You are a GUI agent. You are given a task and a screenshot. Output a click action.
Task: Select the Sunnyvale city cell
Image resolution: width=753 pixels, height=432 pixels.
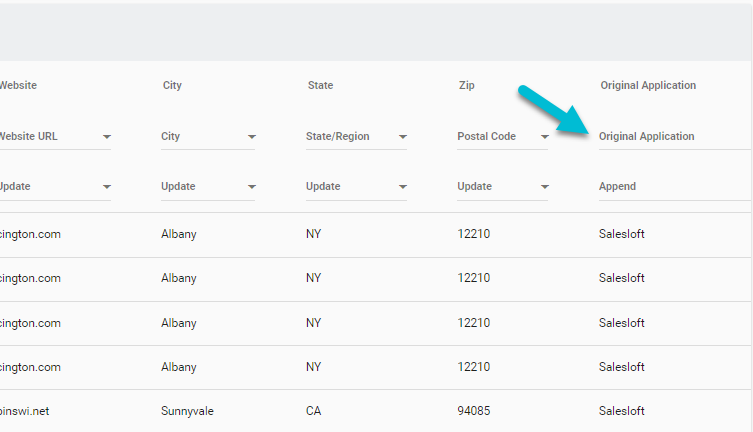[187, 411]
